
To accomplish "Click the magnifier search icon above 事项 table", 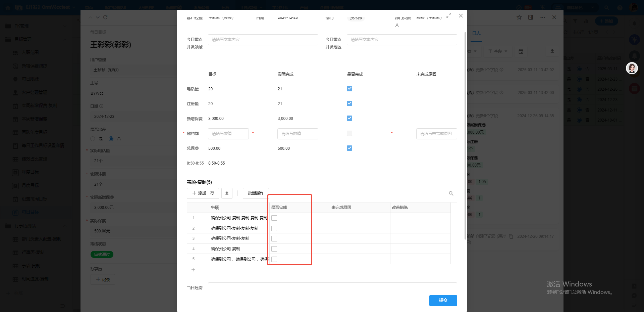I will [451, 193].
